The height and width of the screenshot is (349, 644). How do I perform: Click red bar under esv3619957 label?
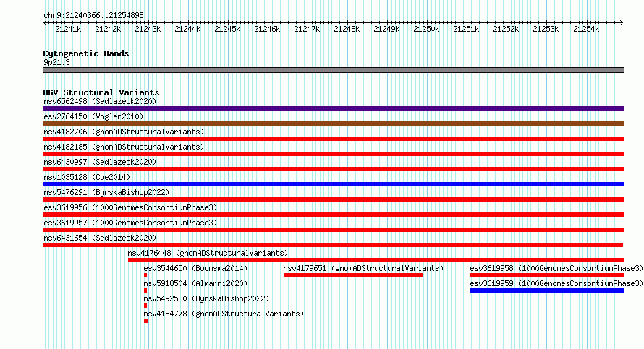pos(333,230)
